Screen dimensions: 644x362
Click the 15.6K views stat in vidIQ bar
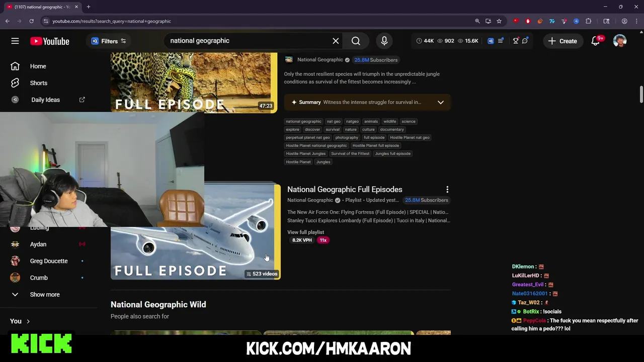point(467,41)
